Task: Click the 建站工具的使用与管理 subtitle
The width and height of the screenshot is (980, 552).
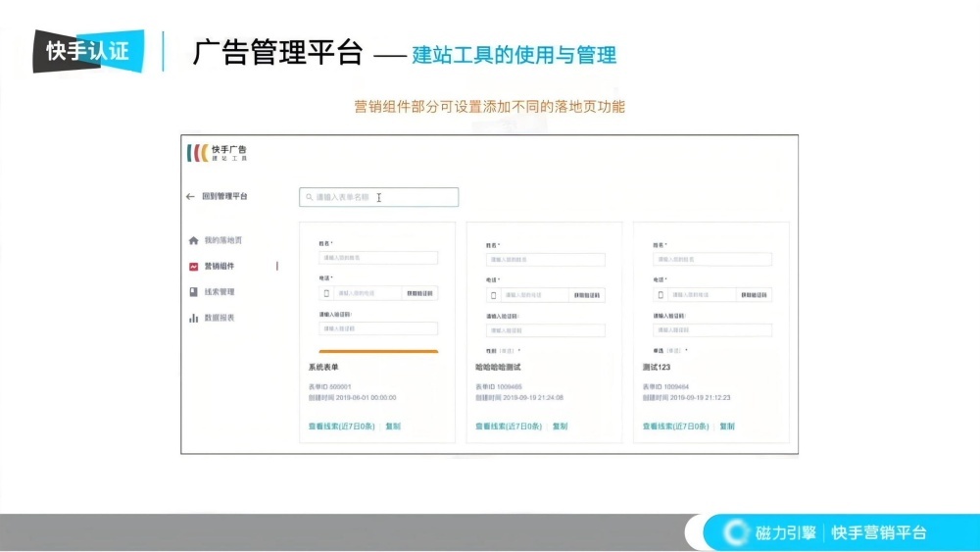Action: click(x=514, y=55)
